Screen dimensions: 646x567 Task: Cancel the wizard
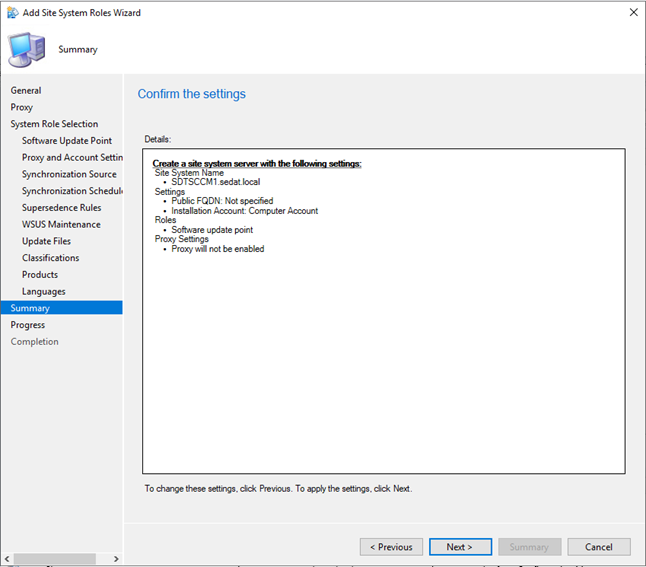pyautogui.click(x=599, y=547)
